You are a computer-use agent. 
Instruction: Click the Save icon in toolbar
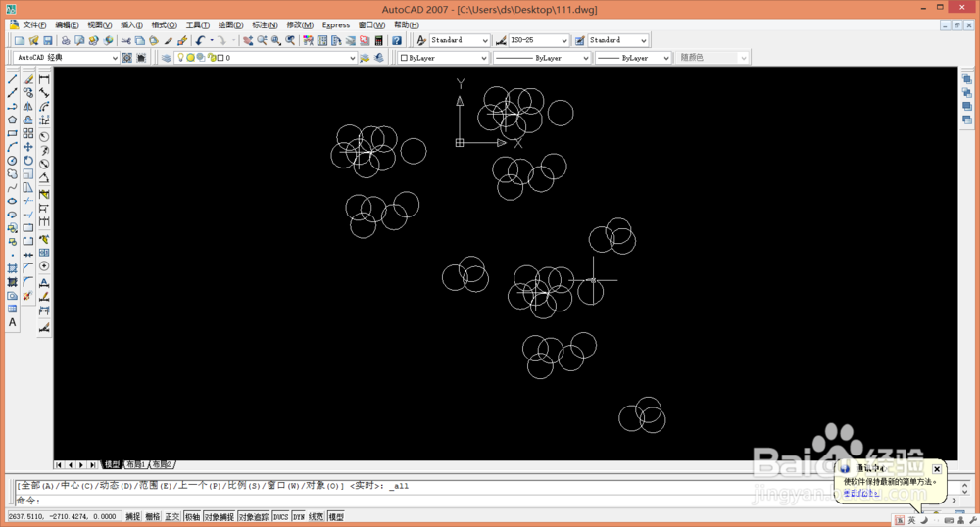click(47, 40)
